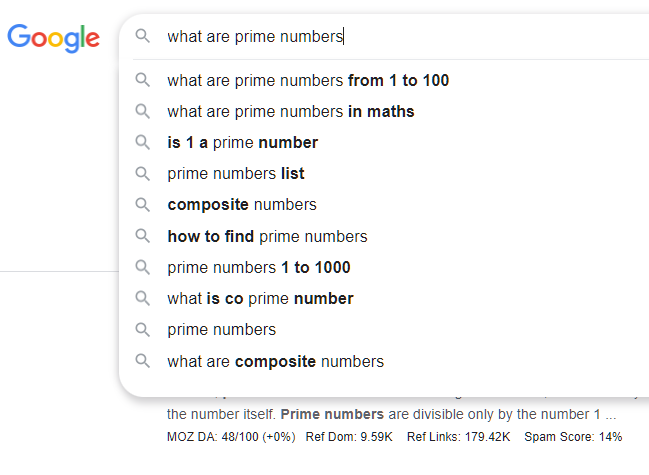This screenshot has width=649, height=475.
Task: Select suggestion 'what are prime numbers from 1 to 100'
Action: pos(308,80)
